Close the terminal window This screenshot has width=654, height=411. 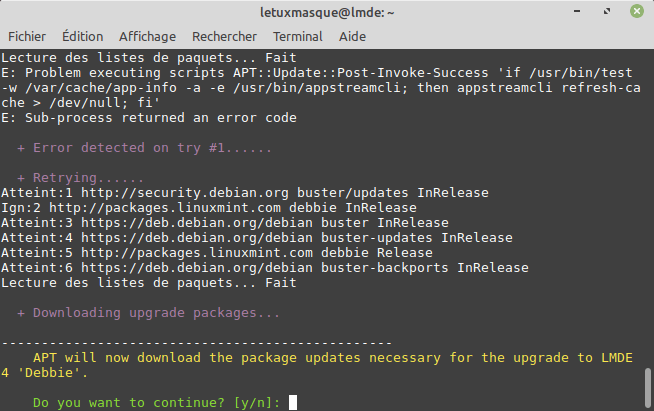(635, 11)
